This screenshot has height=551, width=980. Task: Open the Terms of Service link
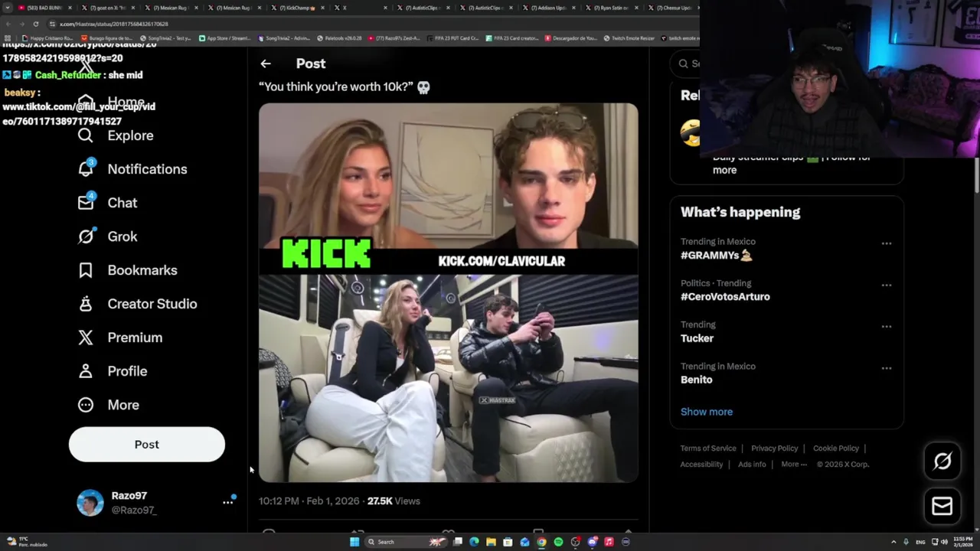[x=708, y=448]
